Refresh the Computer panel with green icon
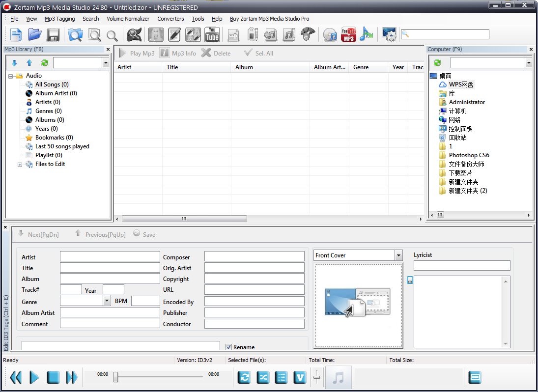The image size is (538, 392). pos(437,63)
